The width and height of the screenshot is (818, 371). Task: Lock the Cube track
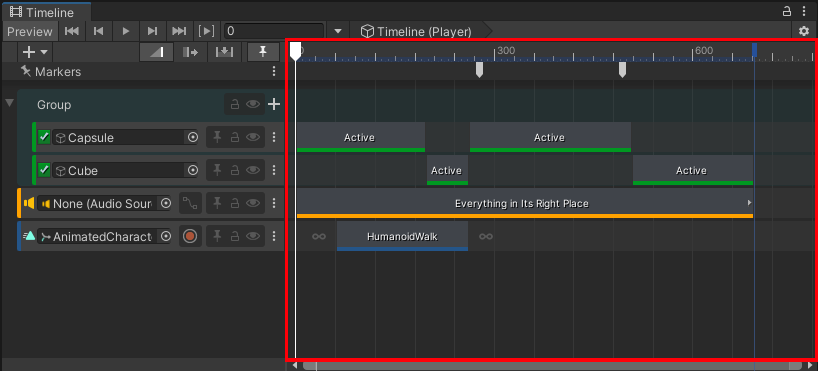coord(235,171)
